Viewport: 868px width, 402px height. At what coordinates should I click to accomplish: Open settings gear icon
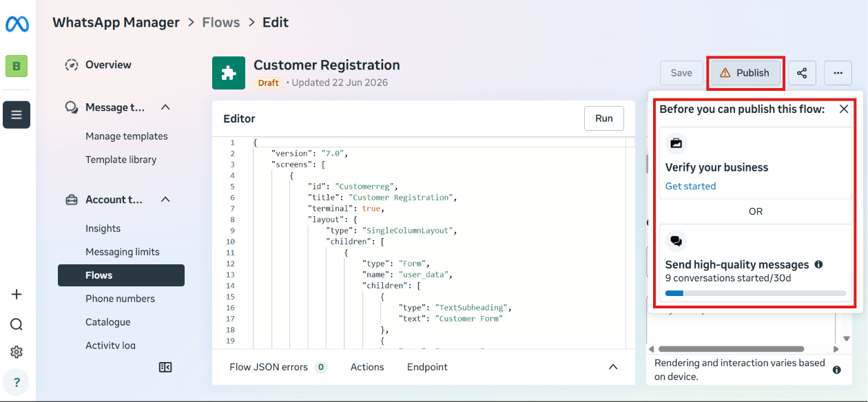(17, 352)
